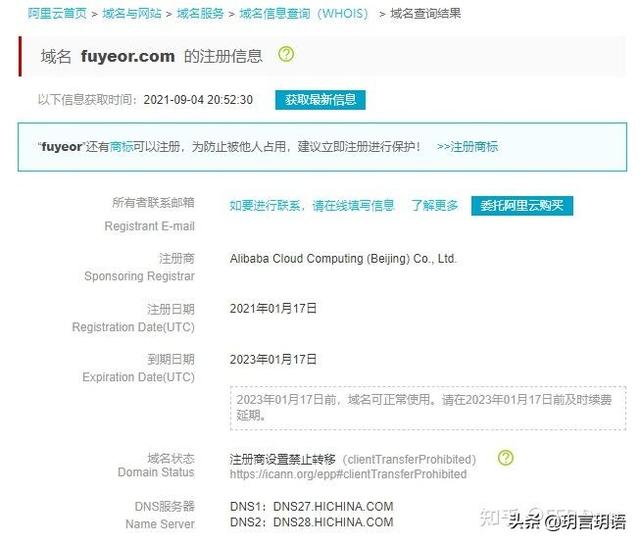Go to 域名与网站 breadcrumb
The width and height of the screenshot is (640, 544).
click(x=132, y=13)
